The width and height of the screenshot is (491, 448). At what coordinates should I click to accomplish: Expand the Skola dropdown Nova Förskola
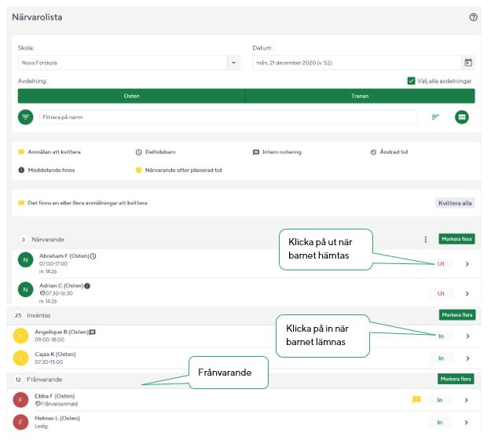(x=233, y=63)
